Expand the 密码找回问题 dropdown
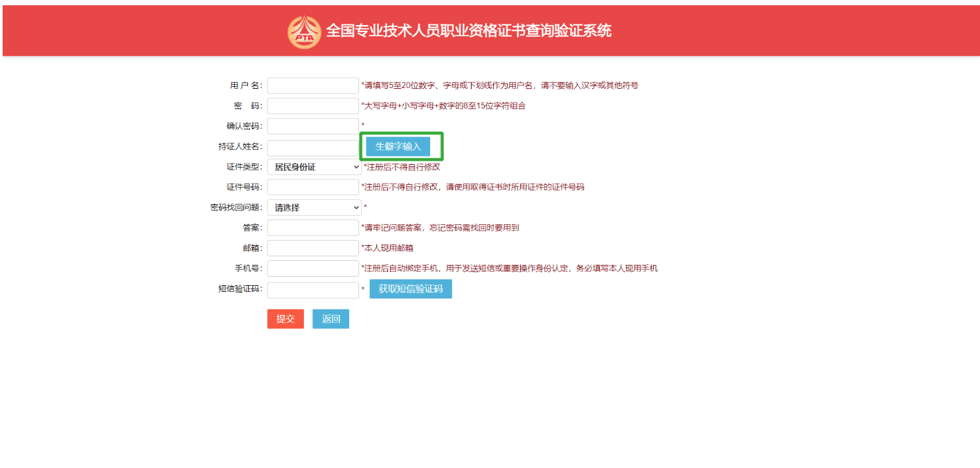 tap(314, 208)
